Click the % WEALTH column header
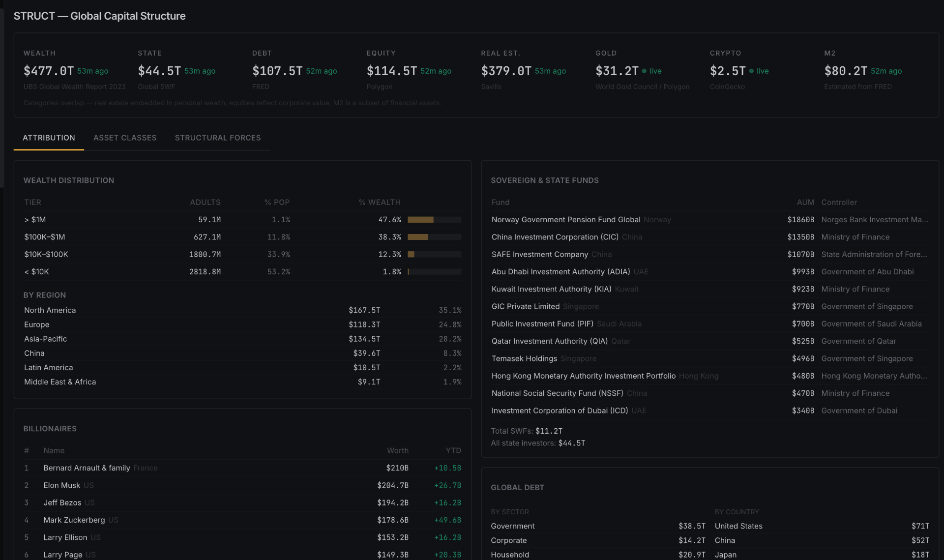 click(380, 202)
